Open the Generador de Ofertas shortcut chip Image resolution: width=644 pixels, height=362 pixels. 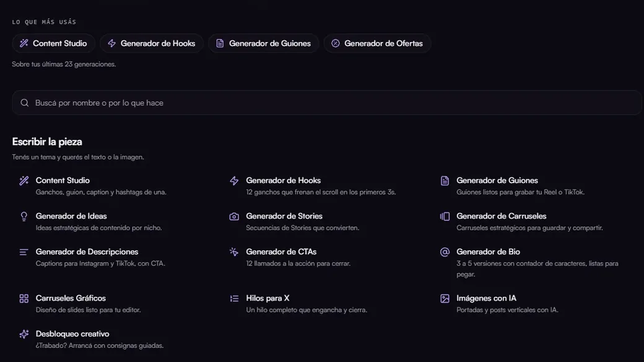pyautogui.click(x=377, y=43)
